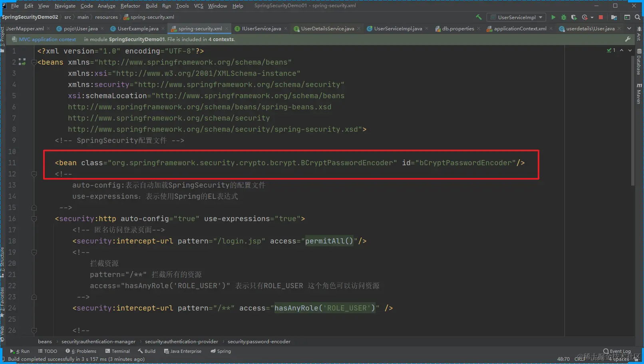Viewport: 644px width, 364px height.
Task: Click the Run Anything window icon
Action: click(627, 17)
